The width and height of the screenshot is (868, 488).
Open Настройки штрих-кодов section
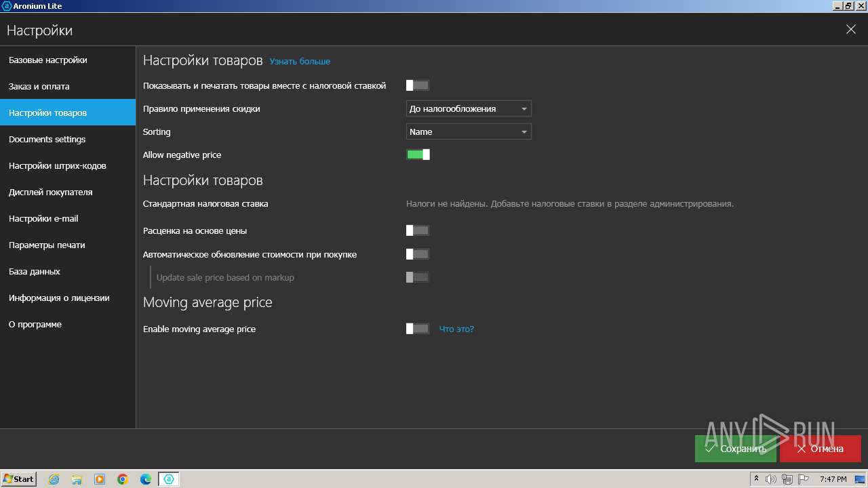tap(68, 165)
